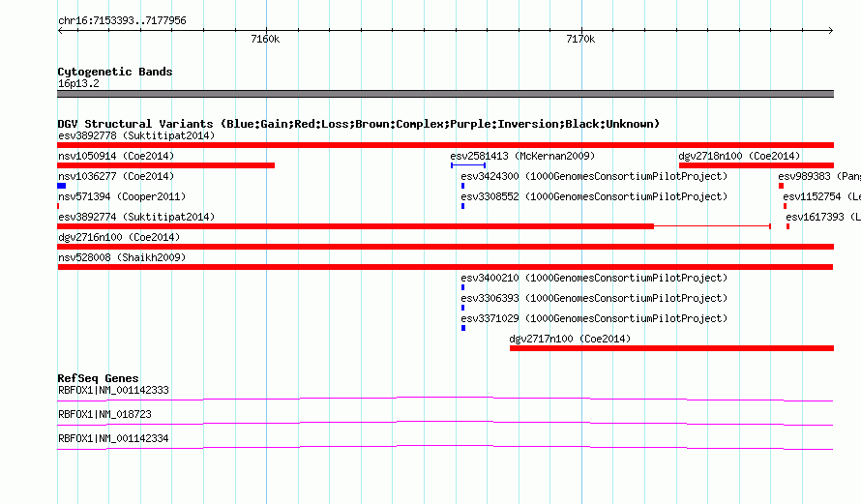The height and width of the screenshot is (504, 861).
Task: Click the nsv528008 (Shaikh2009) label
Action: pos(122,257)
